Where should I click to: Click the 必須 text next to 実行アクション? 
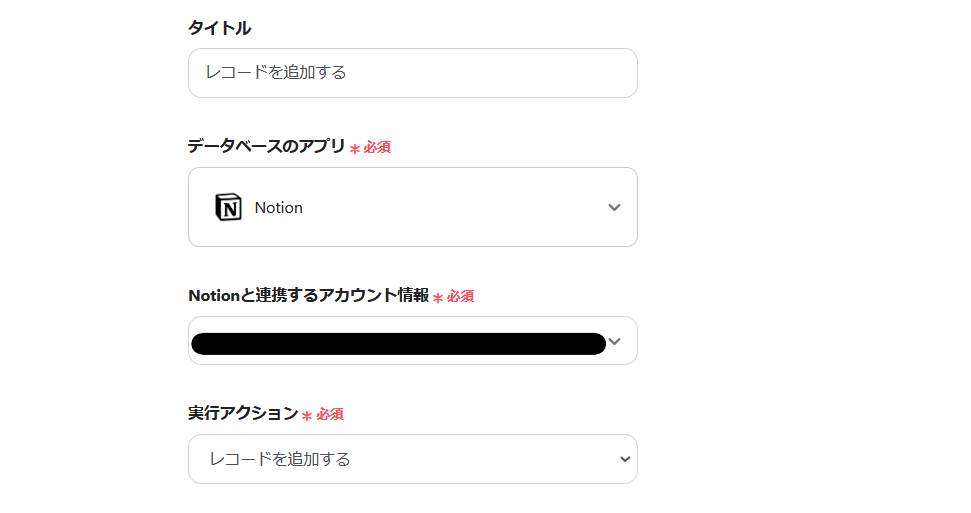[330, 414]
